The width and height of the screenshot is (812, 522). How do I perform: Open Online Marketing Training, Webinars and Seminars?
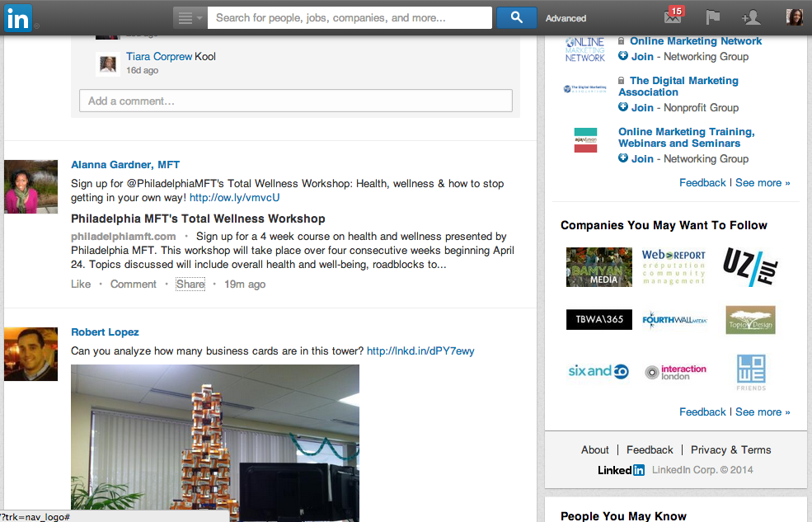[x=686, y=137]
